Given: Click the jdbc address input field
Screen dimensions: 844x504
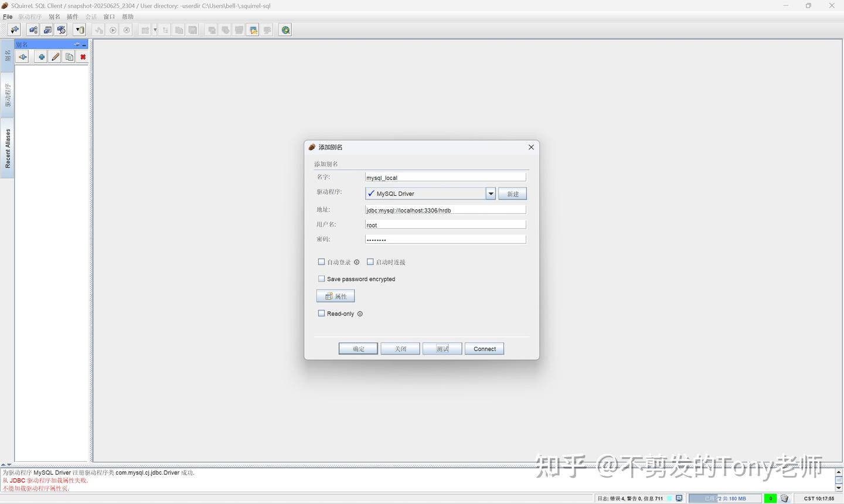Looking at the screenshot, I should tap(445, 210).
